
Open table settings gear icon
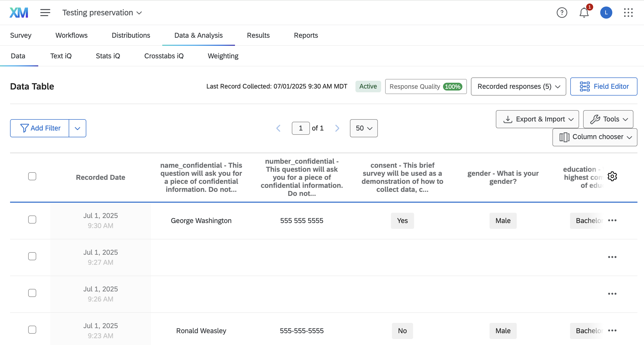[612, 176]
